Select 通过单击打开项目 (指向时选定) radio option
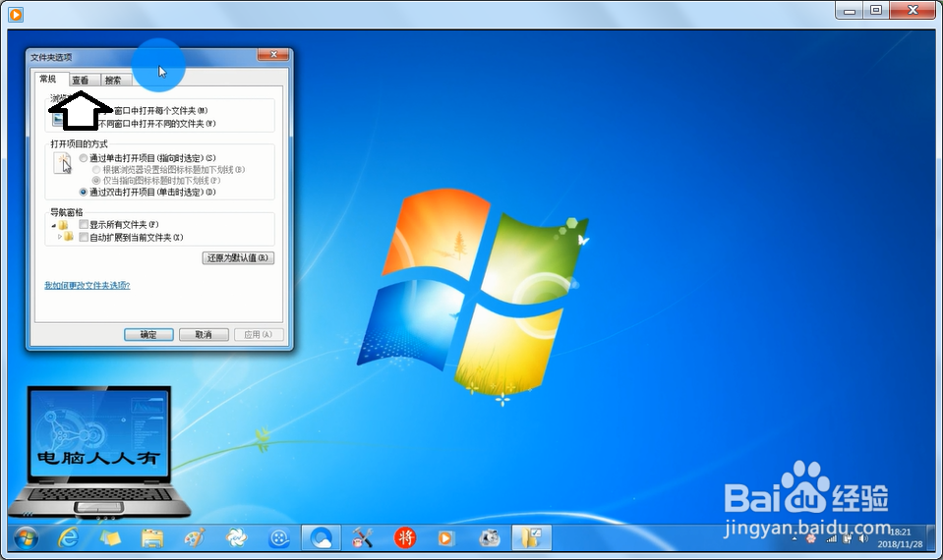Image resolution: width=943 pixels, height=560 pixels. pyautogui.click(x=84, y=158)
